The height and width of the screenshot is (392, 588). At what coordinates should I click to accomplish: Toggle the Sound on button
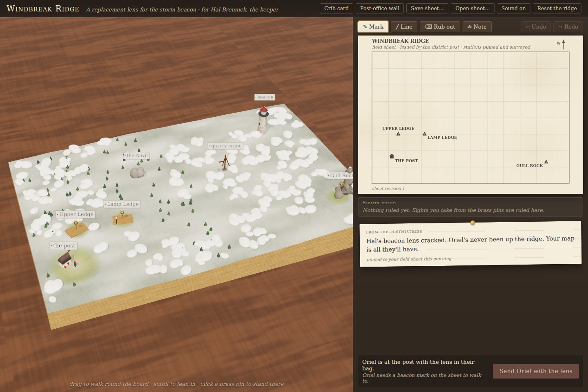pyautogui.click(x=513, y=8)
